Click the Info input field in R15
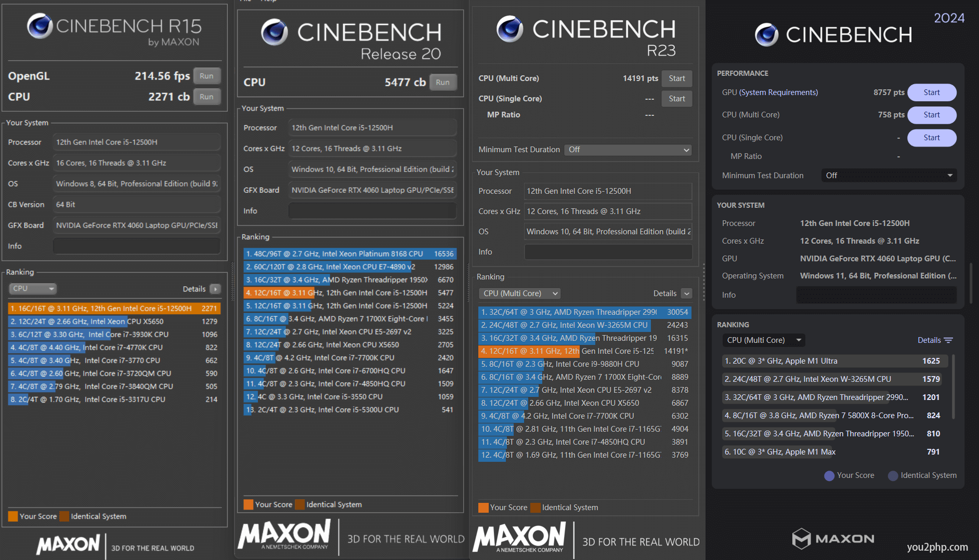 [137, 246]
